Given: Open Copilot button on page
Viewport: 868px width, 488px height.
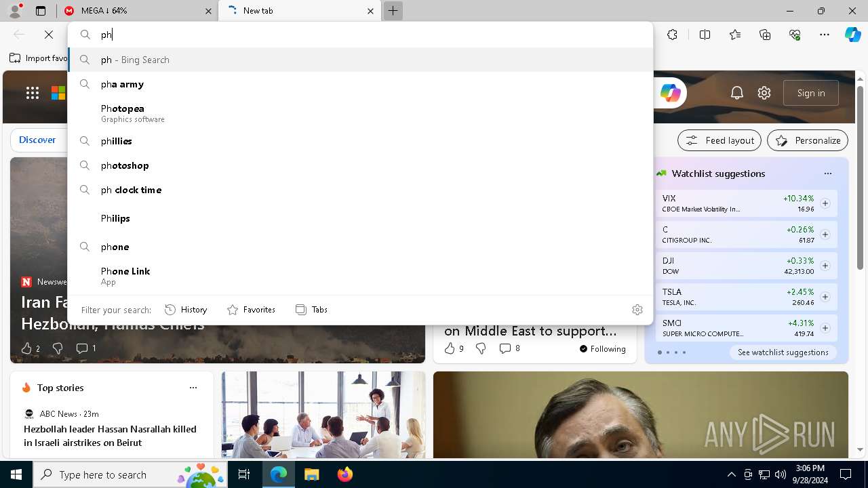Looking at the screenshot, I should click(x=670, y=93).
